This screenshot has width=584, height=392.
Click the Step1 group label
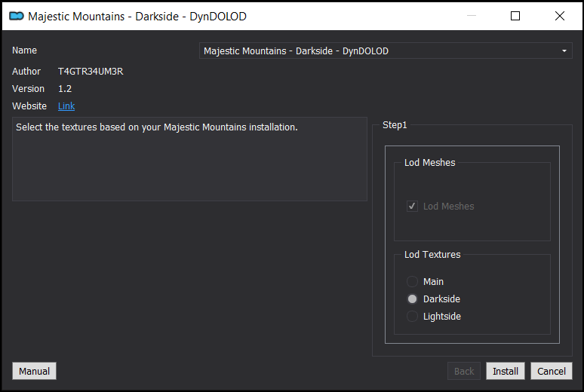[x=395, y=125]
